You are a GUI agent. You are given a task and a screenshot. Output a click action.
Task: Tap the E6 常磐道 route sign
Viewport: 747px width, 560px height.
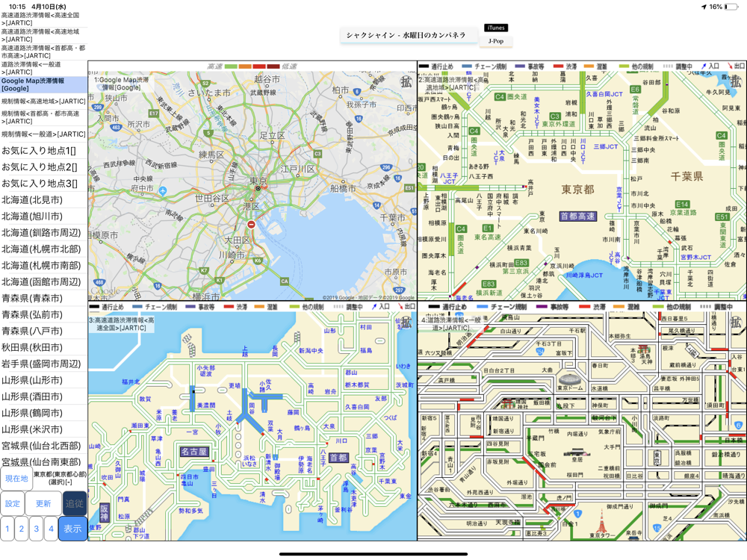coord(635,90)
